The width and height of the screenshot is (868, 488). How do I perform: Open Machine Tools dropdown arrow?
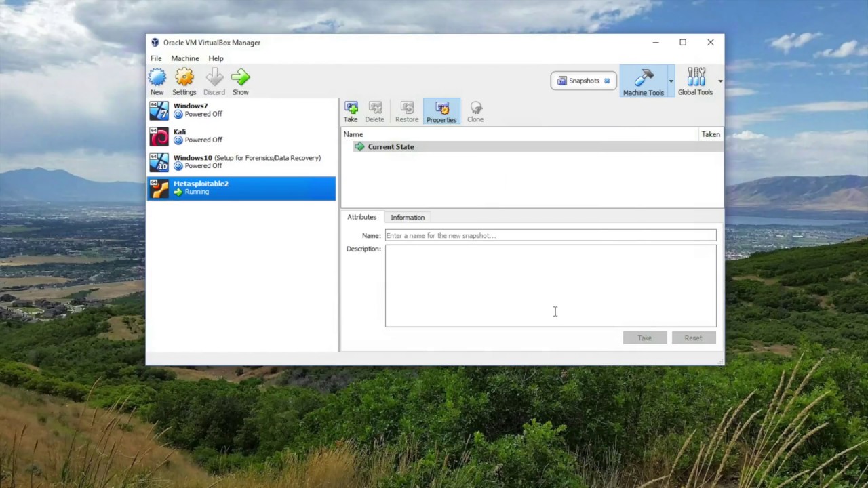coord(671,81)
